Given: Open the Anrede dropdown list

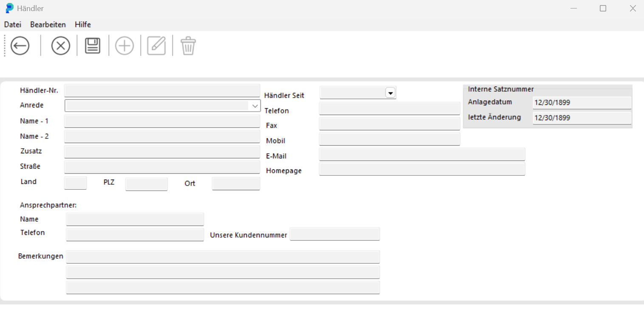Looking at the screenshot, I should [255, 106].
